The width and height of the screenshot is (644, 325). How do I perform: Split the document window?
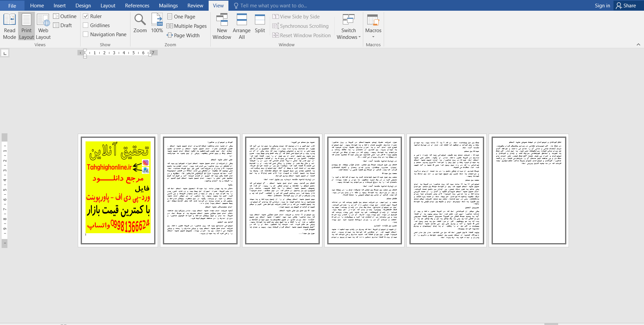(x=260, y=23)
